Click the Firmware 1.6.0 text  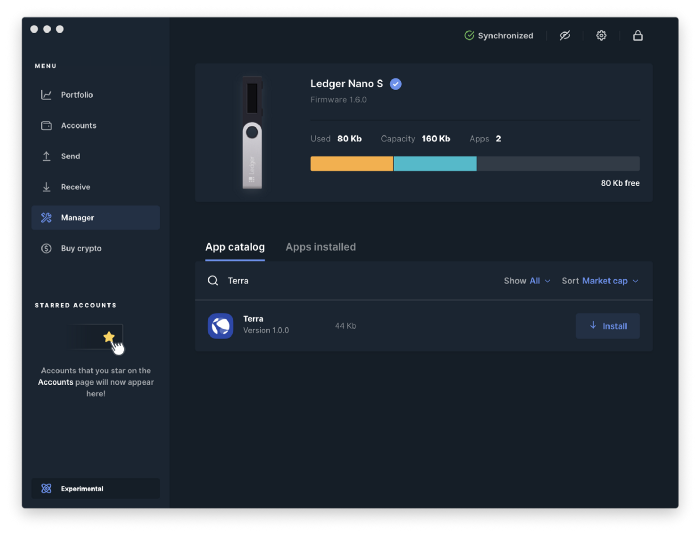point(338,100)
